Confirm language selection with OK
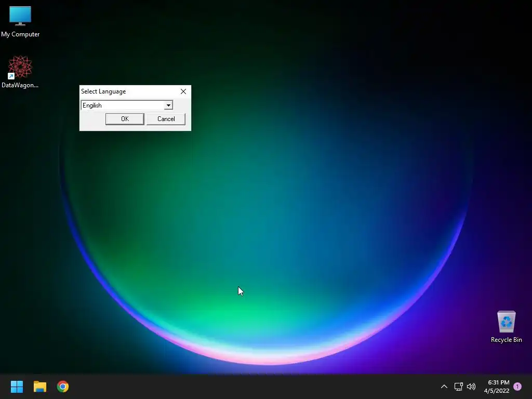This screenshot has width=532, height=399. click(125, 119)
